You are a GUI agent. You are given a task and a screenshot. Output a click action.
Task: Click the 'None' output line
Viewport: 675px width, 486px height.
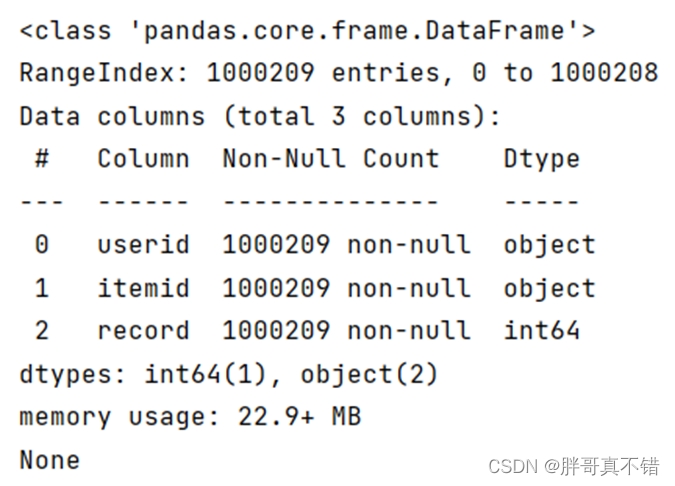50,460
